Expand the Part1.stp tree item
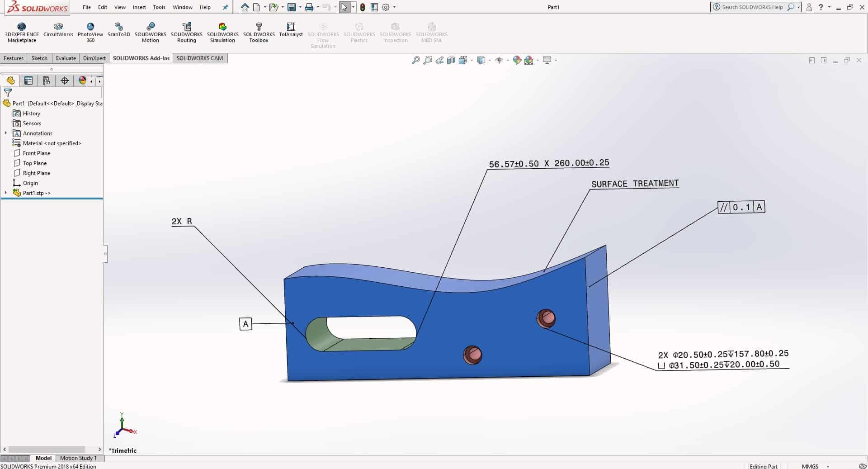 click(5, 193)
